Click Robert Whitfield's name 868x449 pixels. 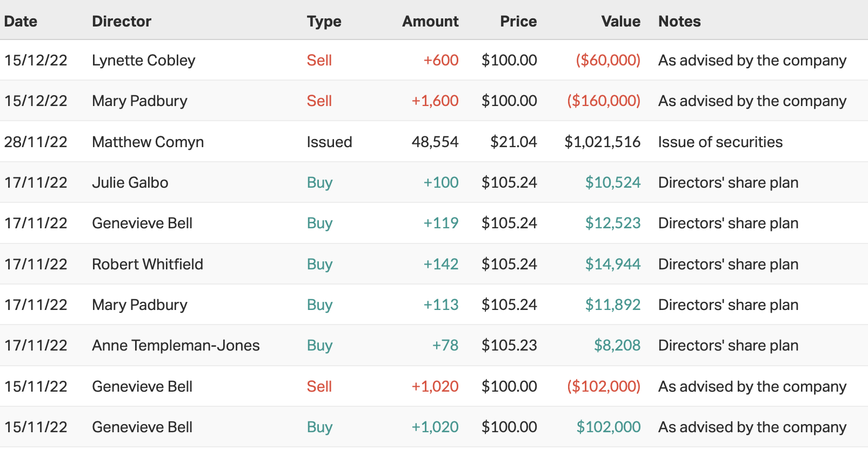click(x=148, y=265)
